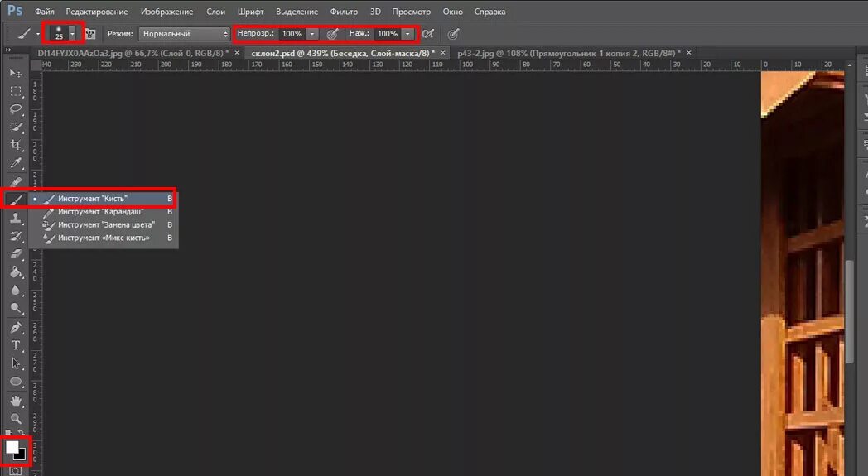Click the opacity 100% value field
The height and width of the screenshot is (476, 868).
292,34
